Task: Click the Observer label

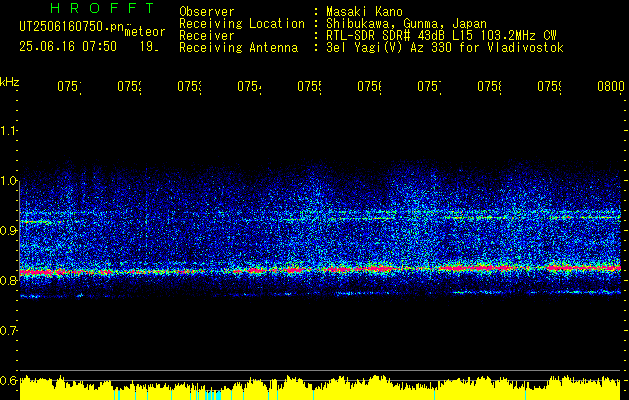Action: tap(207, 11)
